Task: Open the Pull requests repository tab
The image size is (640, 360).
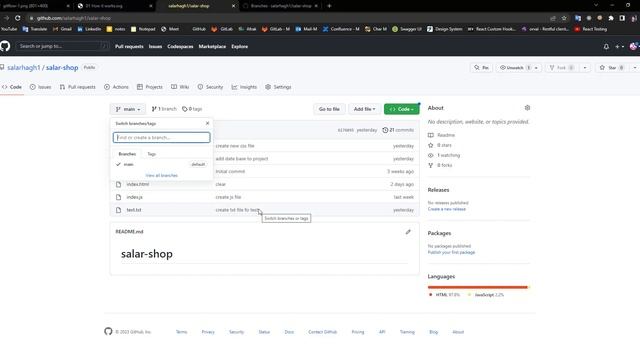Action: pos(78,87)
